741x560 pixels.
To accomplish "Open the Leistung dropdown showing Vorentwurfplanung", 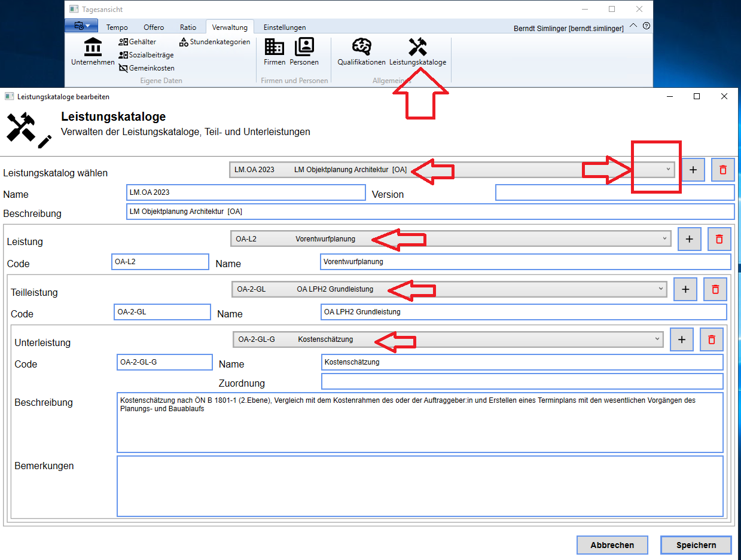I will pos(664,239).
